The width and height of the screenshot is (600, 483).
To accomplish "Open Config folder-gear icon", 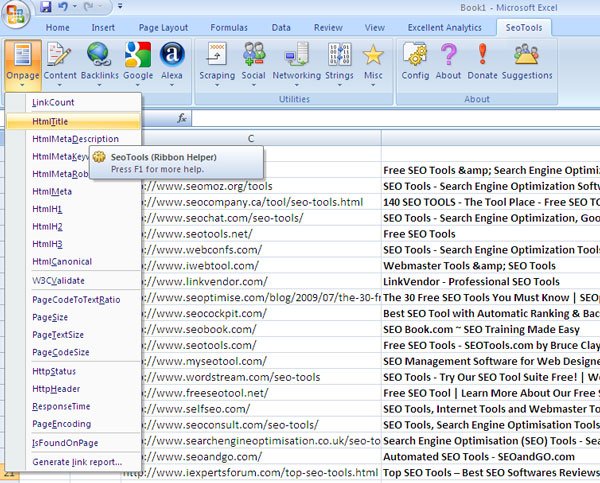I will point(415,54).
